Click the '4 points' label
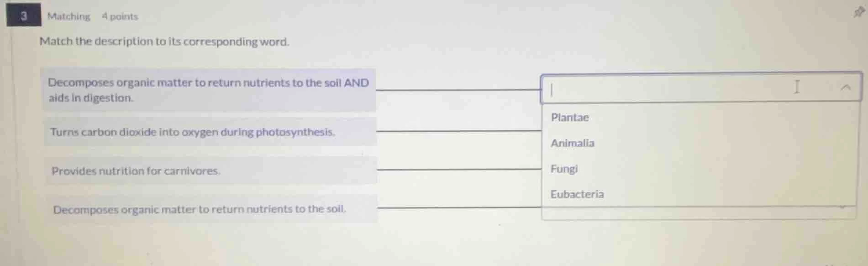Viewport: 868px width, 266px height. coord(120,16)
